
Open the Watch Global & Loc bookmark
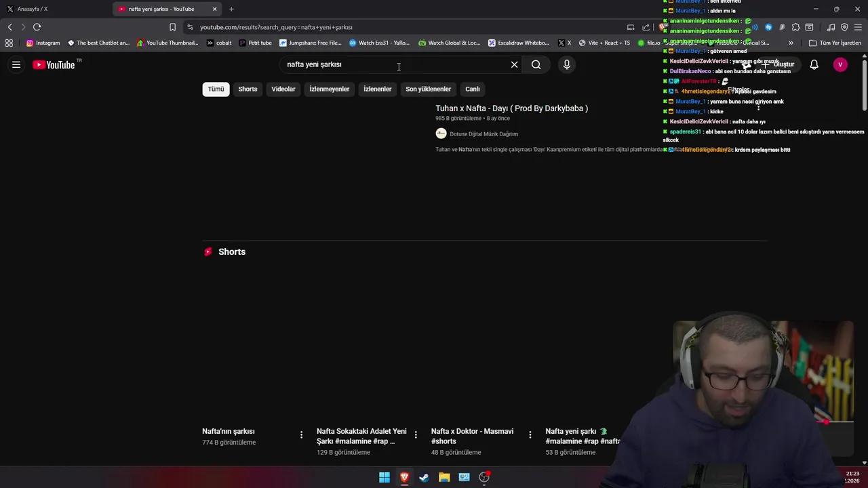(449, 43)
